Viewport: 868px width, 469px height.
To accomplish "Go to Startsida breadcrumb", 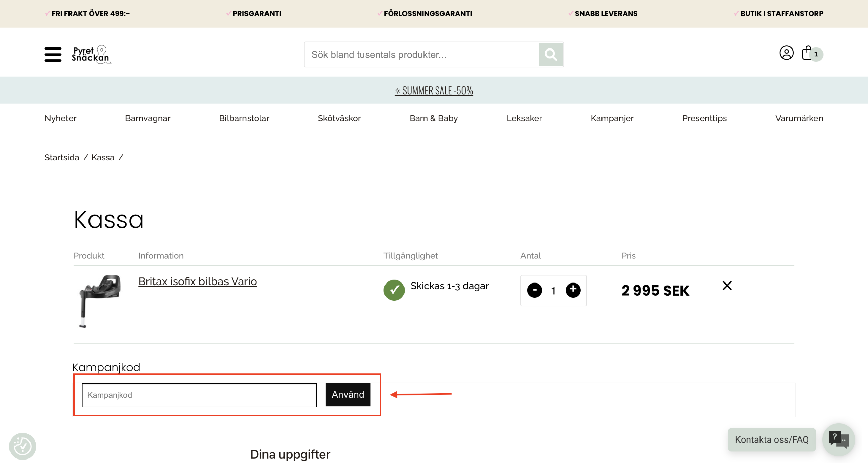I will (x=62, y=157).
